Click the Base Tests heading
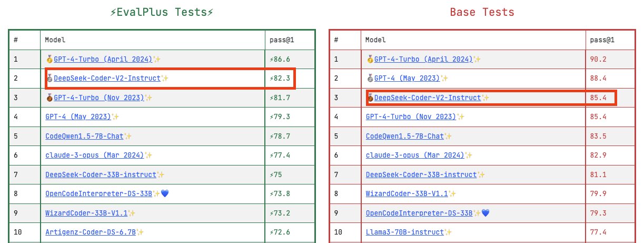This screenshot has width=644, height=243. 482,12
